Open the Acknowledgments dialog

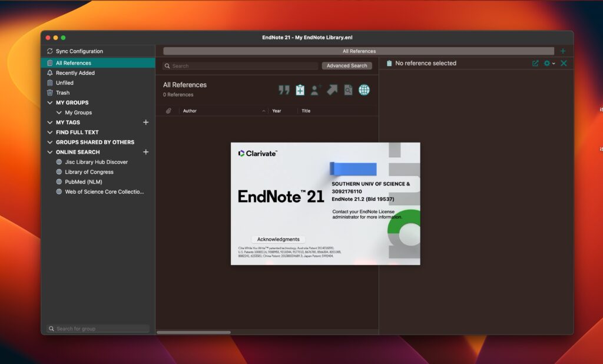click(x=277, y=239)
